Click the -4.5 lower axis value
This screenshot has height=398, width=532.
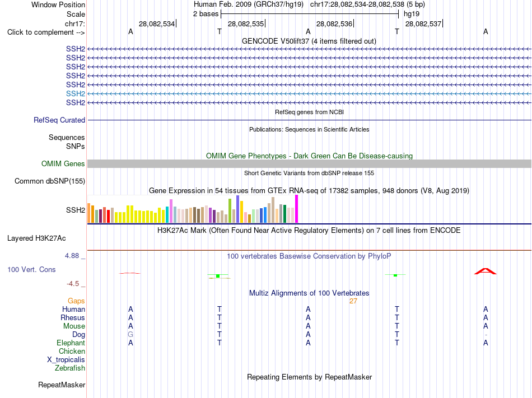(73, 284)
